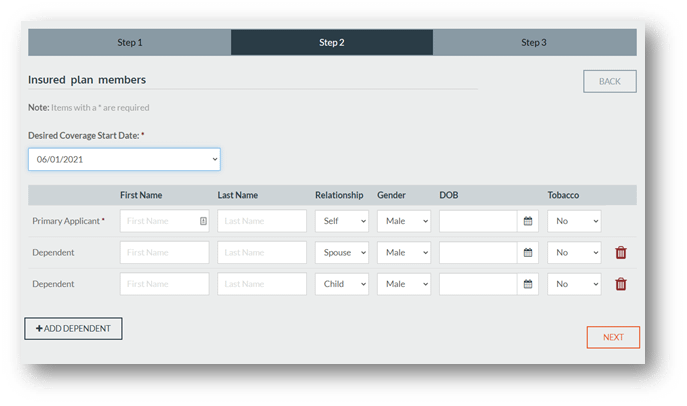Click the DOB column header
The width and height of the screenshot is (687, 406).
(449, 195)
